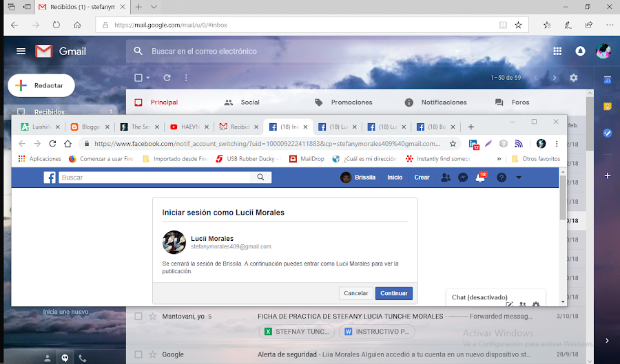Click Edge add notes pen icon

pos(568,25)
